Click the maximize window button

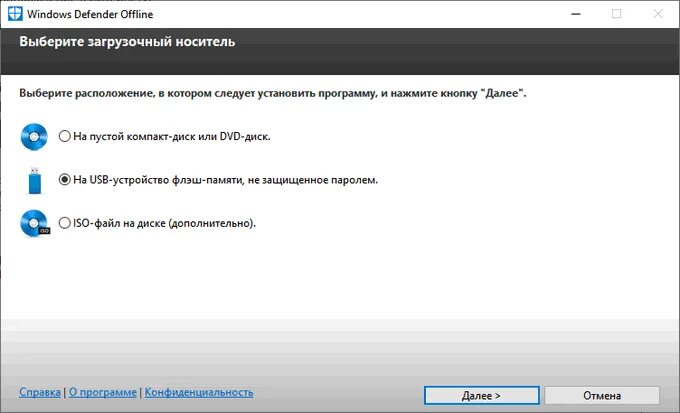(x=616, y=14)
